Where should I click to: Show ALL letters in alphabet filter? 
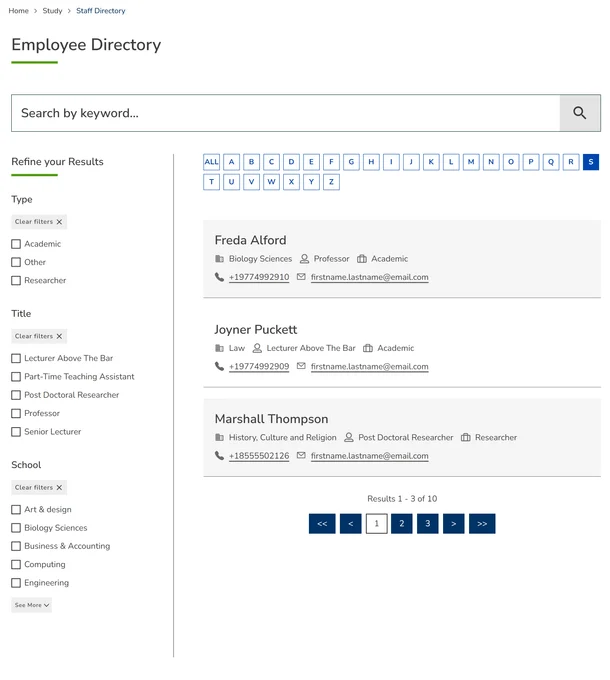pos(212,162)
